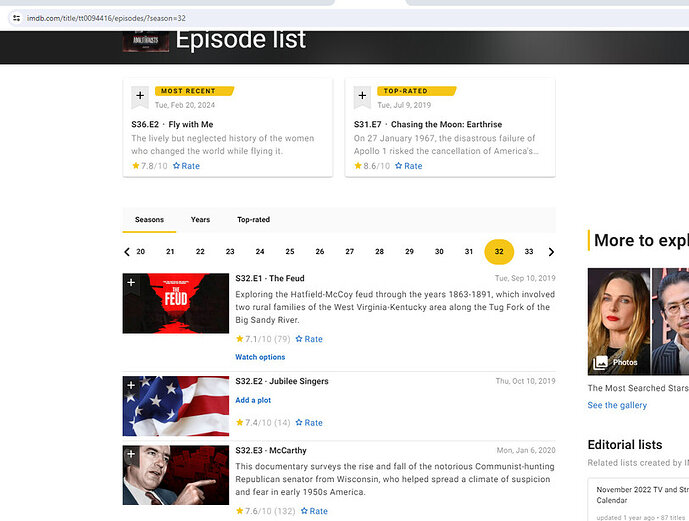
Task: Click the Photos gallery icon
Action: tap(600, 362)
